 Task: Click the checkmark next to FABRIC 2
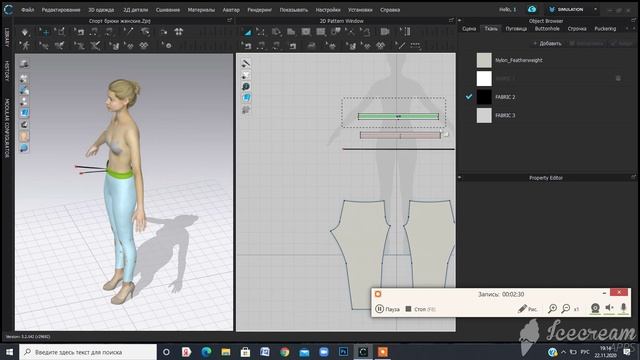[469, 97]
